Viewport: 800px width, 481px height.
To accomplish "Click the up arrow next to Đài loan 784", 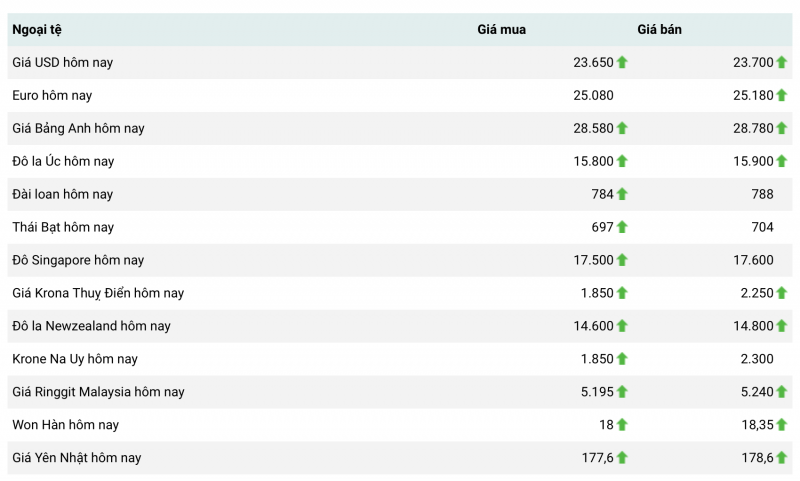I will (x=622, y=194).
